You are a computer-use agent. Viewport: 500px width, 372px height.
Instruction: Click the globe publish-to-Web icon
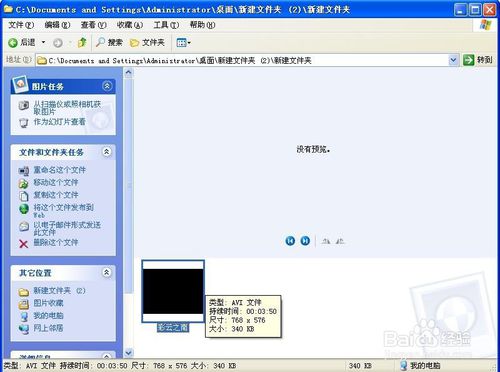point(24,209)
